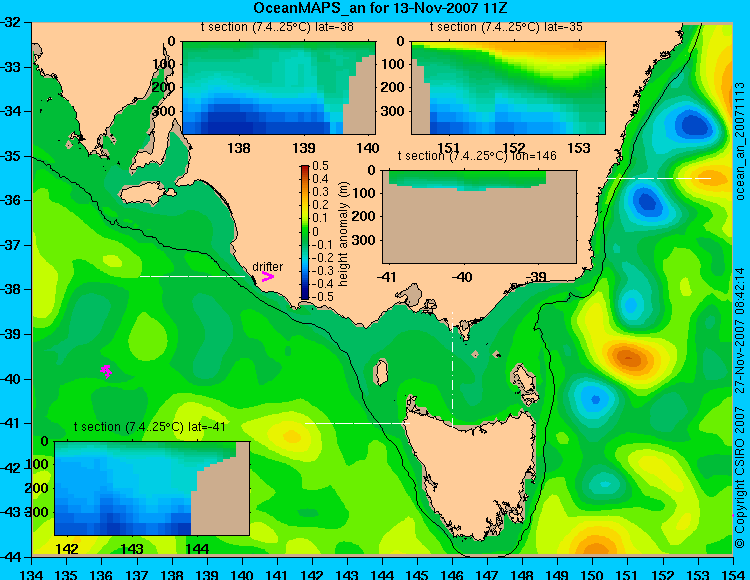Click the 140 label under the lat=-38 inset
The width and height of the screenshot is (750, 580).
pyautogui.click(x=368, y=148)
